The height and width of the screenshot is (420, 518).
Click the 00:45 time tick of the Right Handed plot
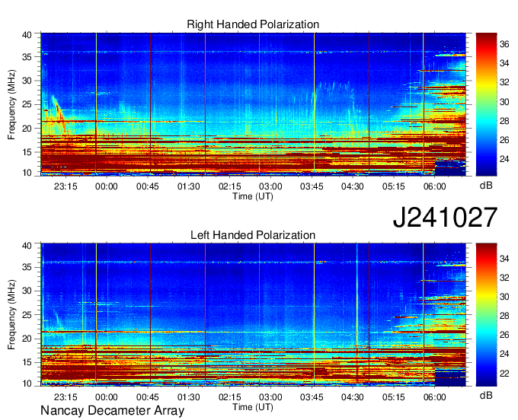pos(148,186)
